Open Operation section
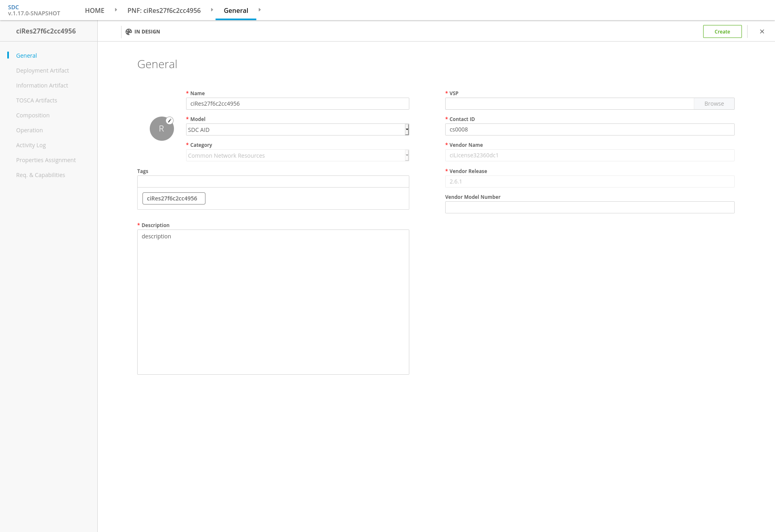Viewport: 775px width, 532px height. [29, 130]
